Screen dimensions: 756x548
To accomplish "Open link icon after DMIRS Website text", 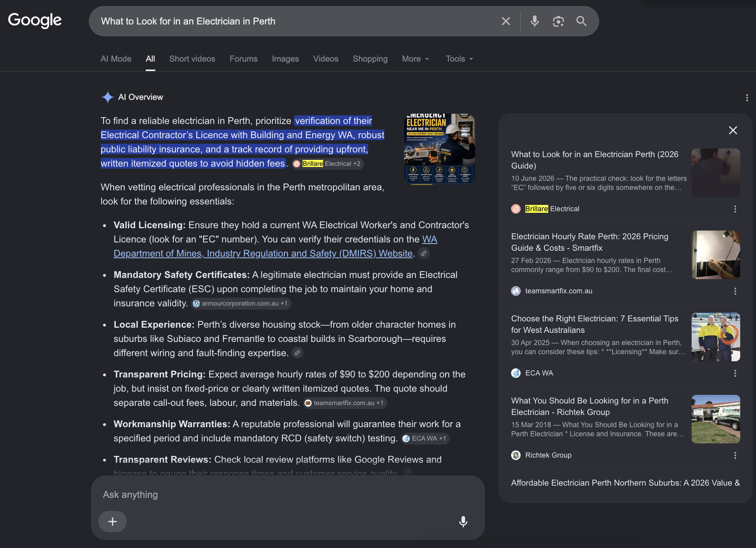I will tap(423, 253).
